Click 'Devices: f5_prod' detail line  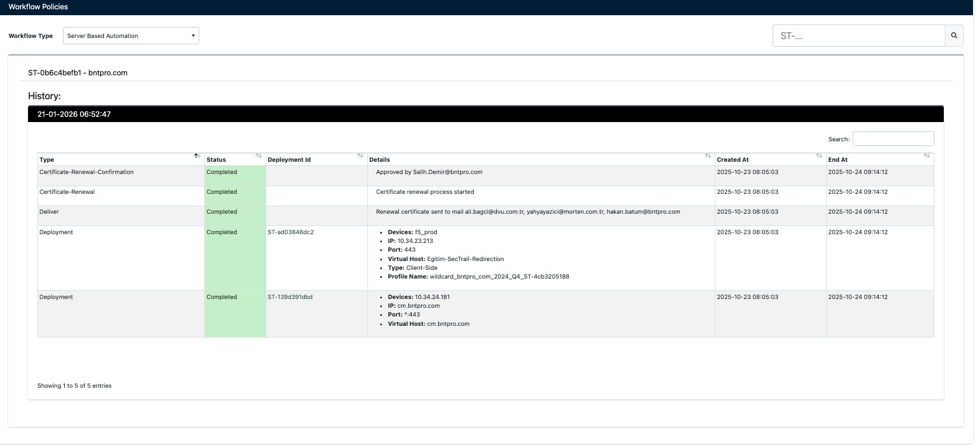(412, 232)
